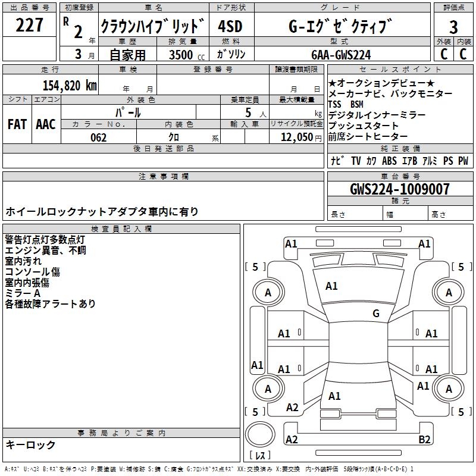Image resolution: width=476 pixels, height=476 pixels.
Task: Click the ABS equipment item
Action: tap(389, 161)
